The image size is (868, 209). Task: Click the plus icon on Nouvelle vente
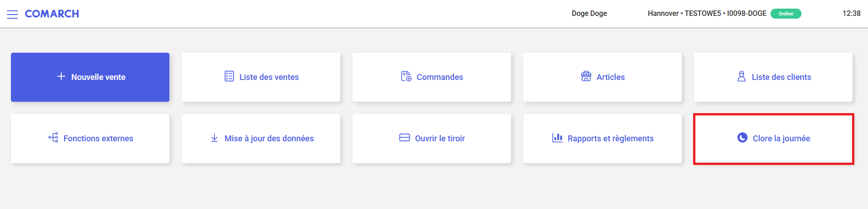click(61, 76)
